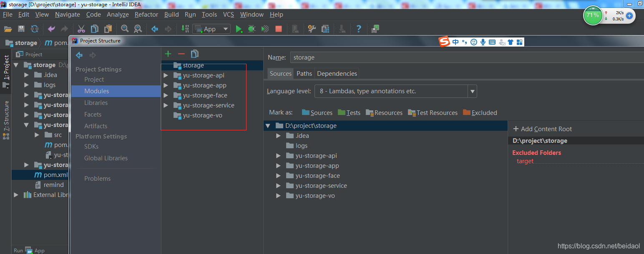This screenshot has height=254, width=644.
Task: Open the Language level dropdown
Action: 472,91
